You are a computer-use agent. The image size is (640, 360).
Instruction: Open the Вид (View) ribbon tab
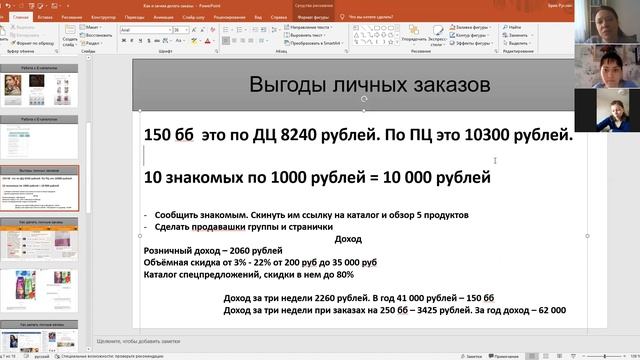pos(258,17)
